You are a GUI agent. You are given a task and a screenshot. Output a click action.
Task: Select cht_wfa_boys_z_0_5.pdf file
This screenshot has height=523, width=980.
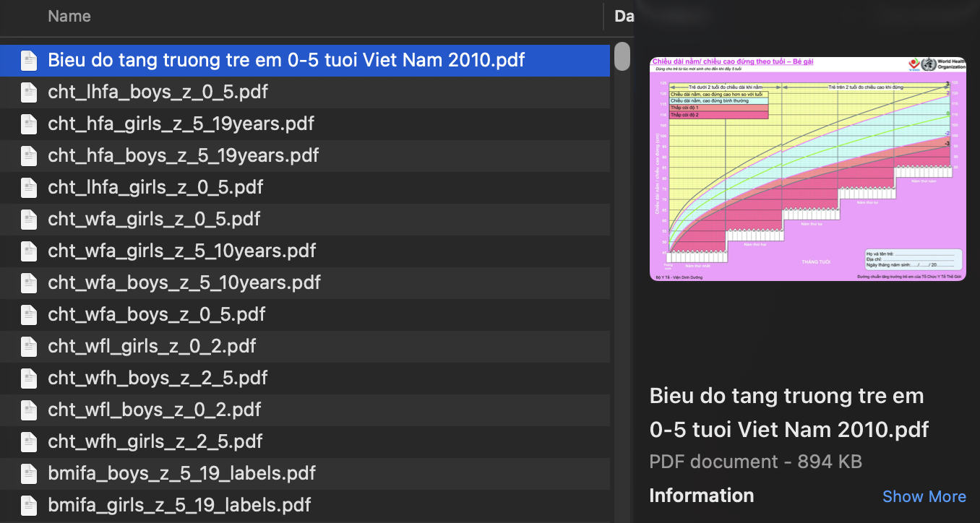pyautogui.click(x=156, y=314)
